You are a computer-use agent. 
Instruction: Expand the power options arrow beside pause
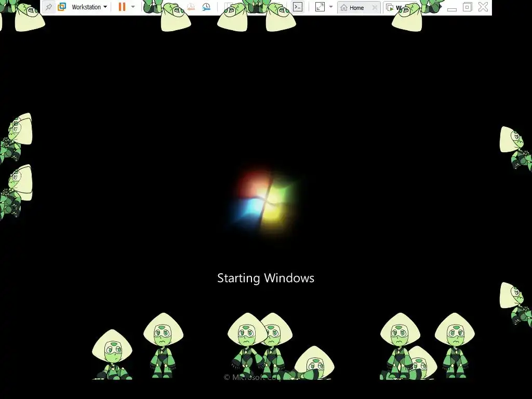click(133, 7)
